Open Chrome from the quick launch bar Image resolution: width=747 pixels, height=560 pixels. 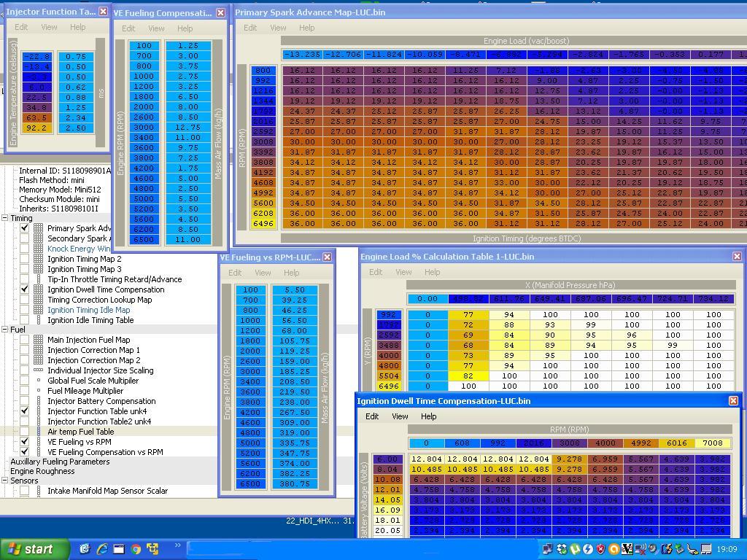[x=136, y=549]
